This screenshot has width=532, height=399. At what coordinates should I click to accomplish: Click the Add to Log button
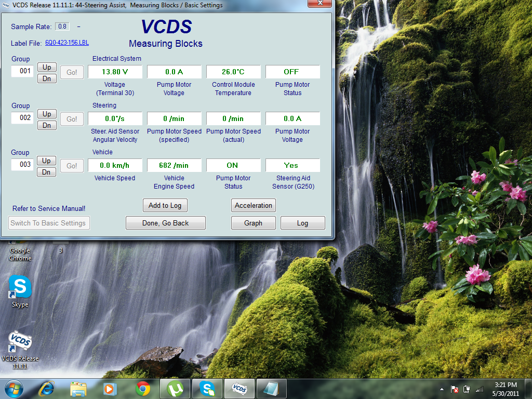point(165,205)
